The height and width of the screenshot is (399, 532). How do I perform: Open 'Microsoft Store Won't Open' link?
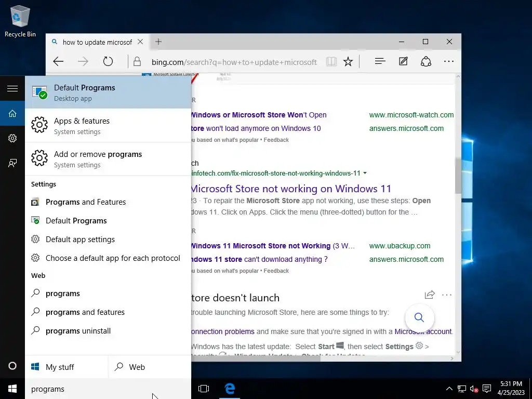(259, 115)
